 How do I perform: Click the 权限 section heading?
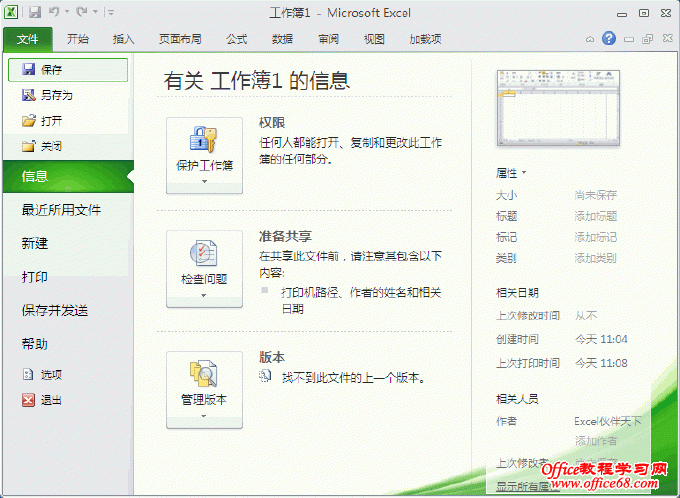(x=272, y=123)
